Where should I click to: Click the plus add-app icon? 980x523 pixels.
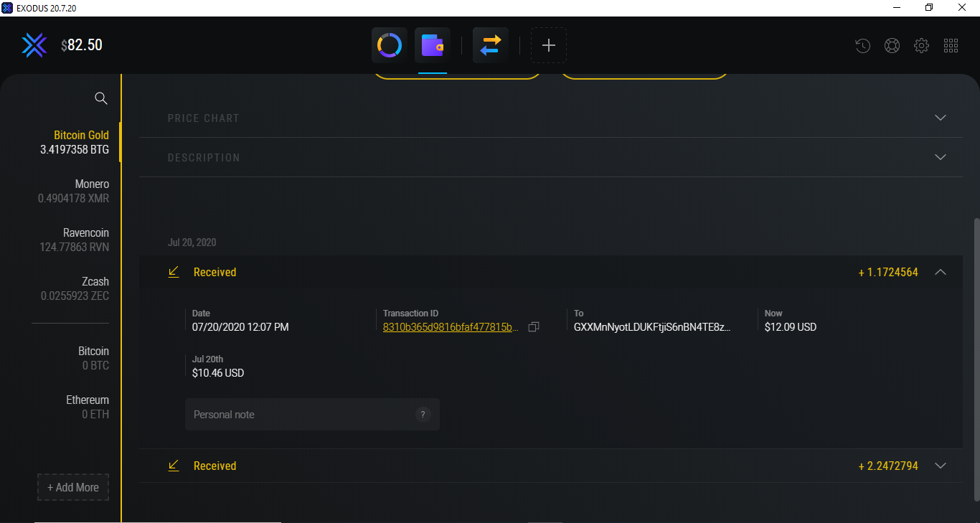(x=549, y=45)
